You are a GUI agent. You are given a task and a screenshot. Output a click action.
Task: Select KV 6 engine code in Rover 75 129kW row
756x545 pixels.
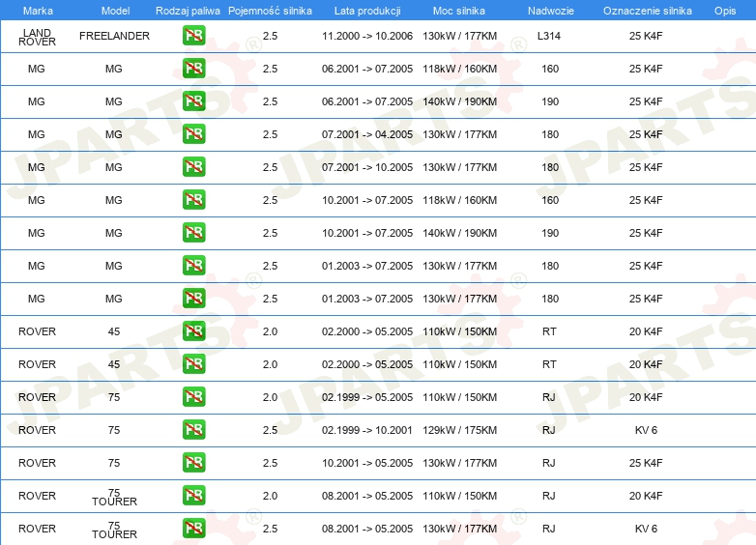point(646,430)
